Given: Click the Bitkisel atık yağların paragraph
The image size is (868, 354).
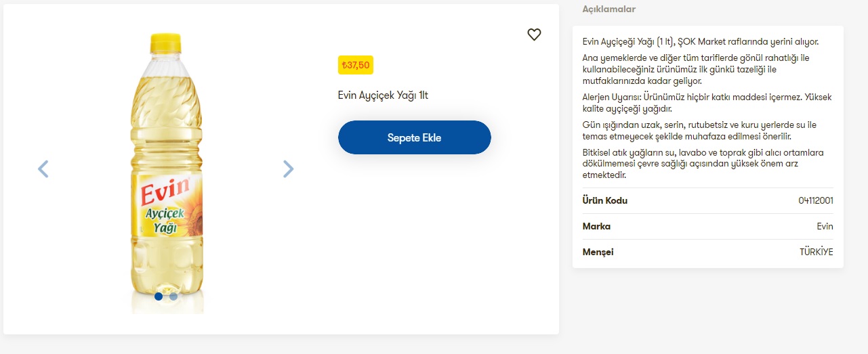Looking at the screenshot, I should coord(701,164).
